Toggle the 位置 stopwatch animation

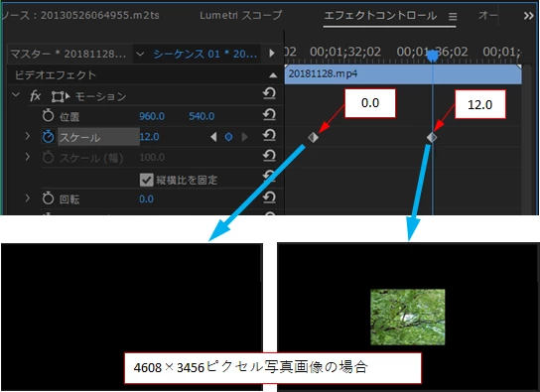coord(49,116)
